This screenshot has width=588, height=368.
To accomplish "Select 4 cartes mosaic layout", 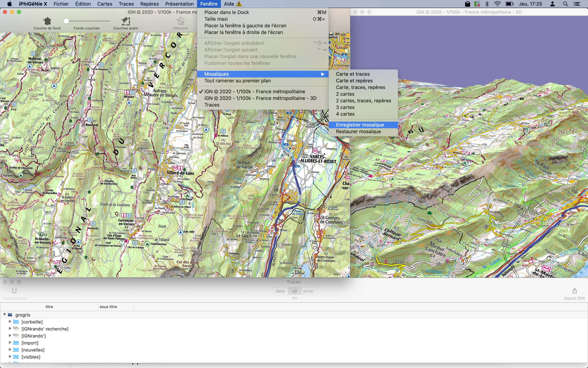I will (363, 114).
